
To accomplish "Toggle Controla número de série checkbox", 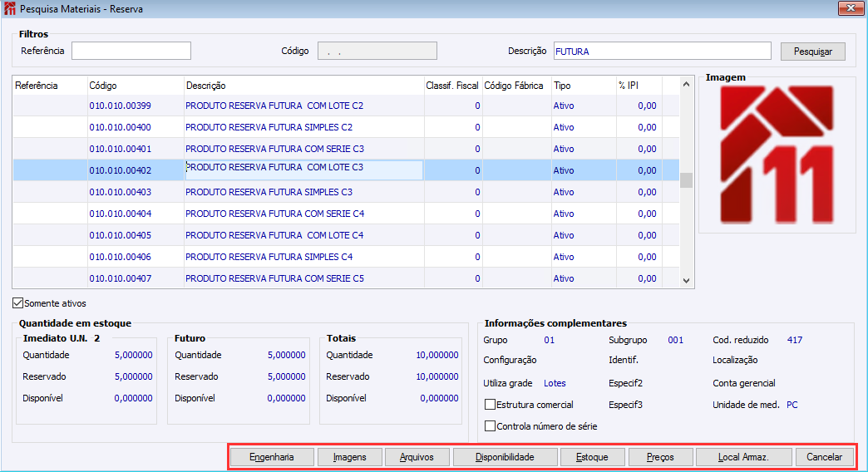I will [x=490, y=426].
